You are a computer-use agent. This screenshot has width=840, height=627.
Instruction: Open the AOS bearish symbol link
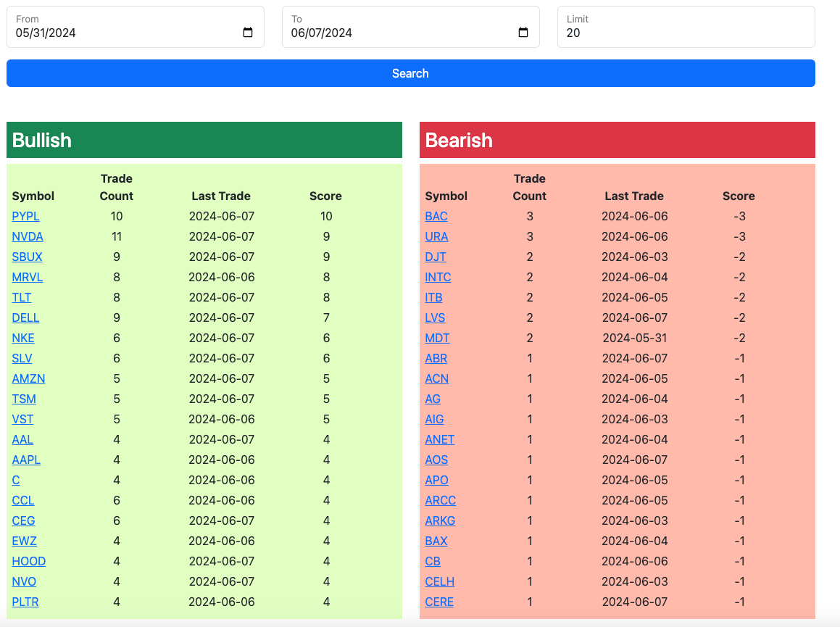[x=436, y=460]
